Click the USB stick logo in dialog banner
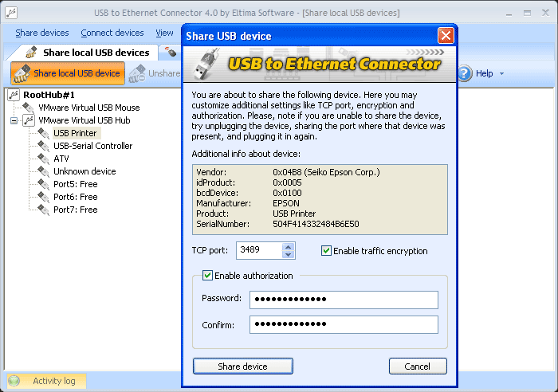 [206, 65]
